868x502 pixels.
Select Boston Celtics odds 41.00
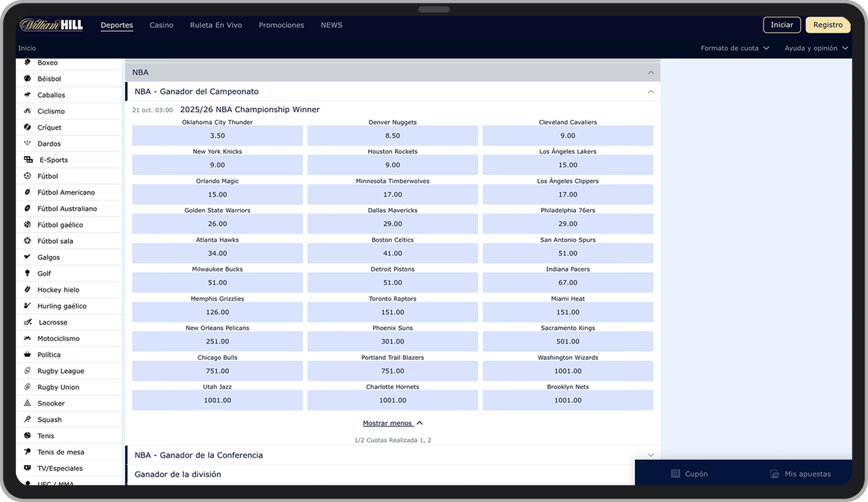pos(393,253)
